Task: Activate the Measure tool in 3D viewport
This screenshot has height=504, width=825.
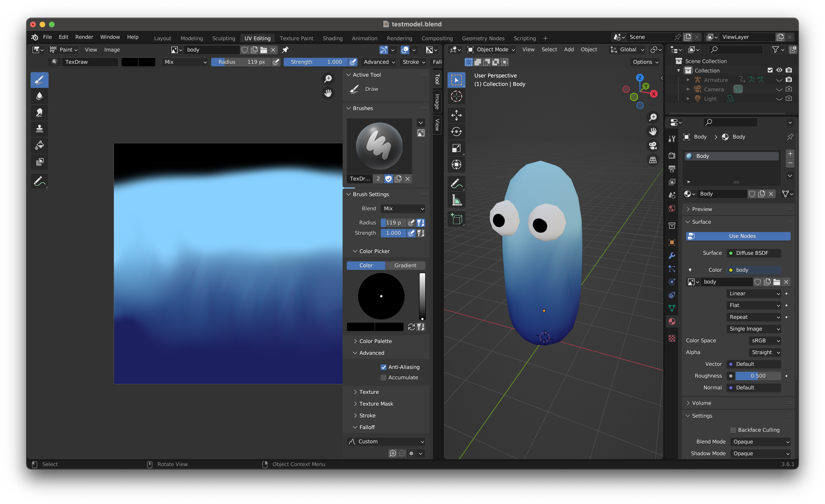Action: tap(456, 200)
